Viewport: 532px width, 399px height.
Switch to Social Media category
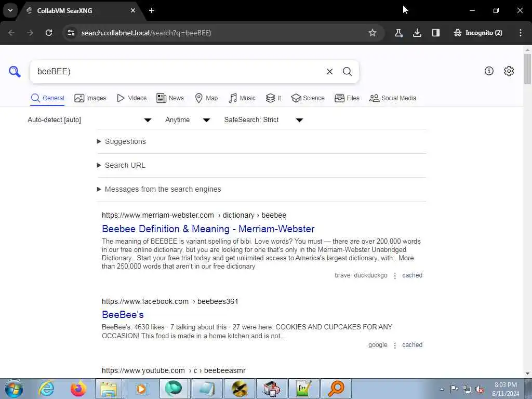coord(393,98)
